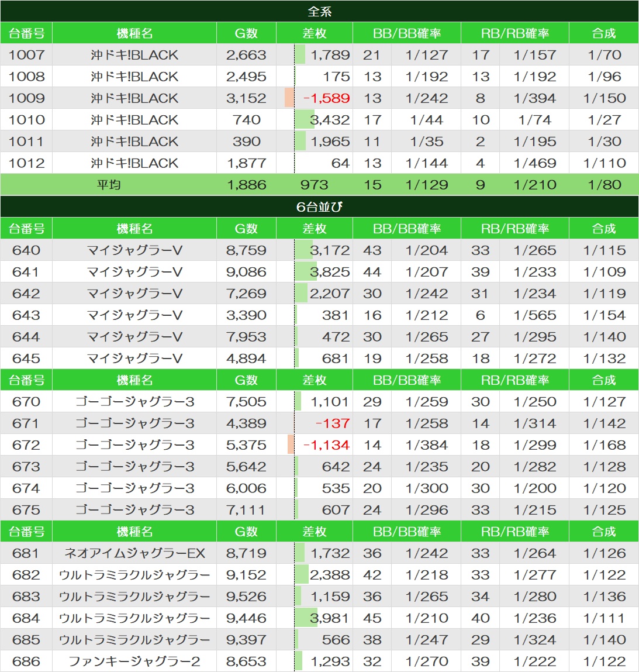
Task: Click 差枚 value 3,981 for machine 684
Action: (x=330, y=618)
